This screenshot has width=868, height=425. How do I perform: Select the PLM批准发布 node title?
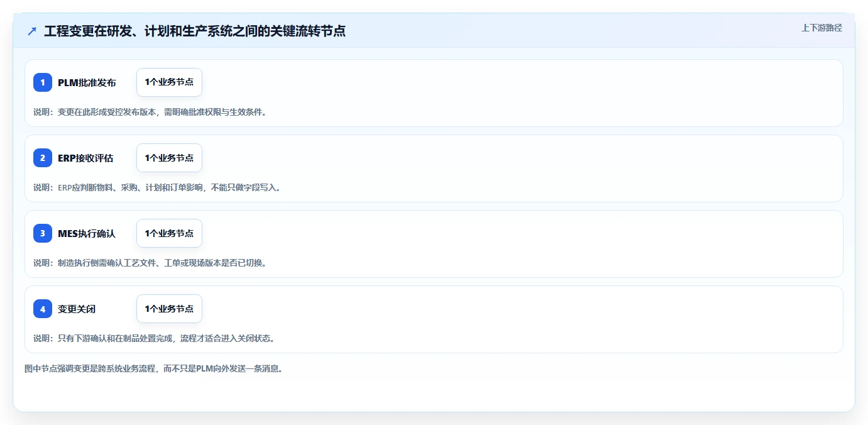[87, 82]
